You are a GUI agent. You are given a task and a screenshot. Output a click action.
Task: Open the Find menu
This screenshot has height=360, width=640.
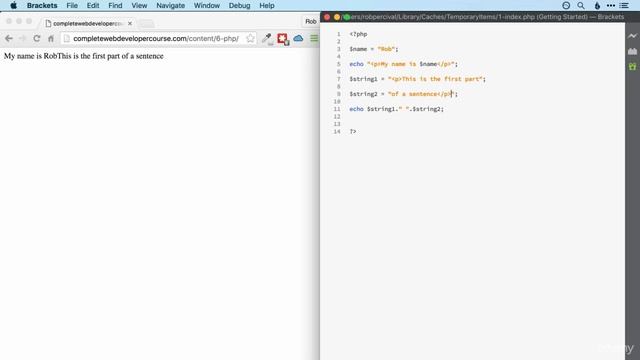point(115,6)
